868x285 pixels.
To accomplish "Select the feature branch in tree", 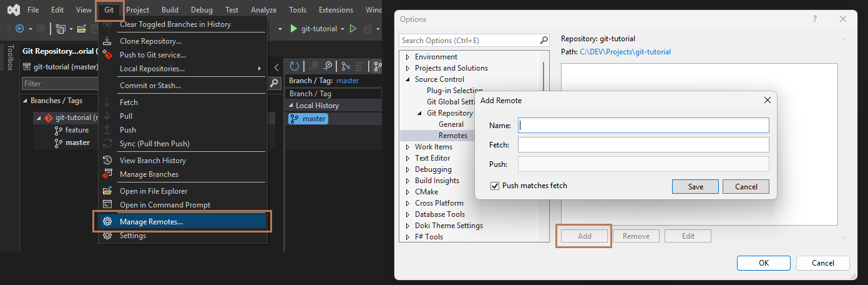I will [77, 130].
